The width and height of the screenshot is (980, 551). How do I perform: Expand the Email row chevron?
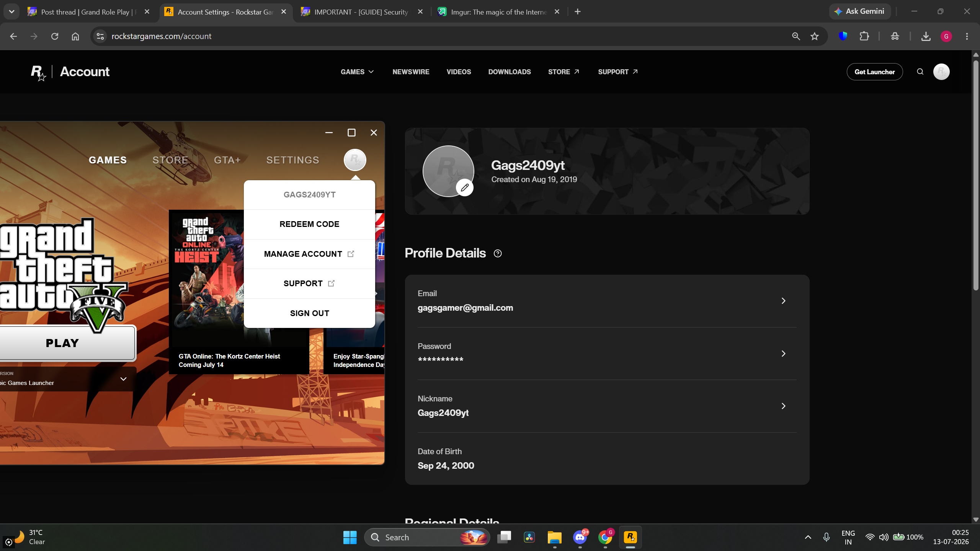784,301
